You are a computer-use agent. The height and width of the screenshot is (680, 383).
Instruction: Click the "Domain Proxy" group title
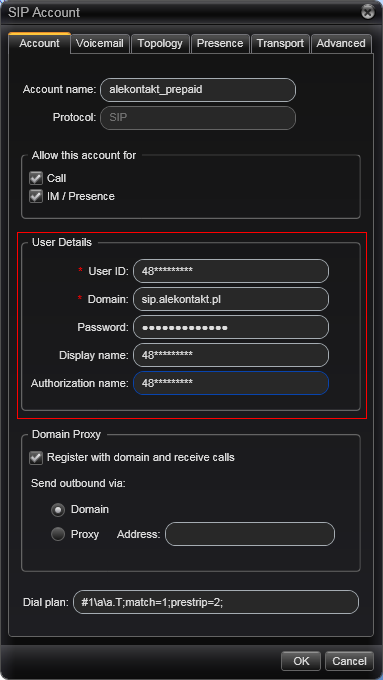click(x=66, y=435)
